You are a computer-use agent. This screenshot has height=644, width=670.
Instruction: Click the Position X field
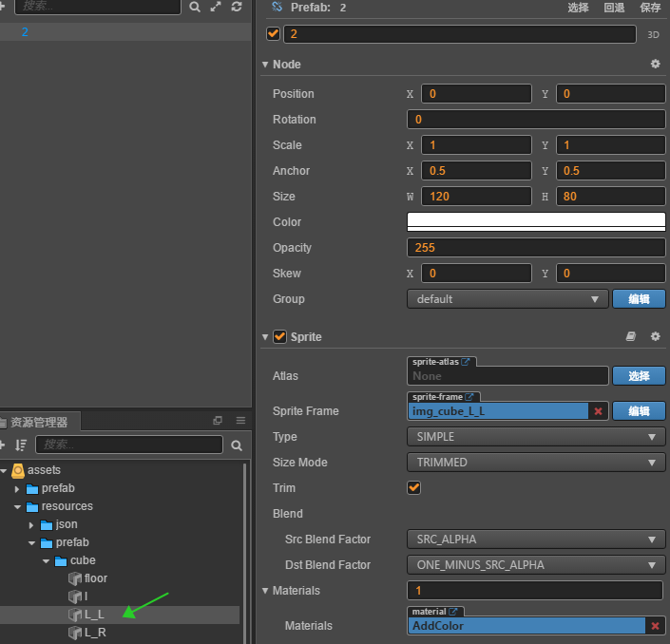coord(476,94)
